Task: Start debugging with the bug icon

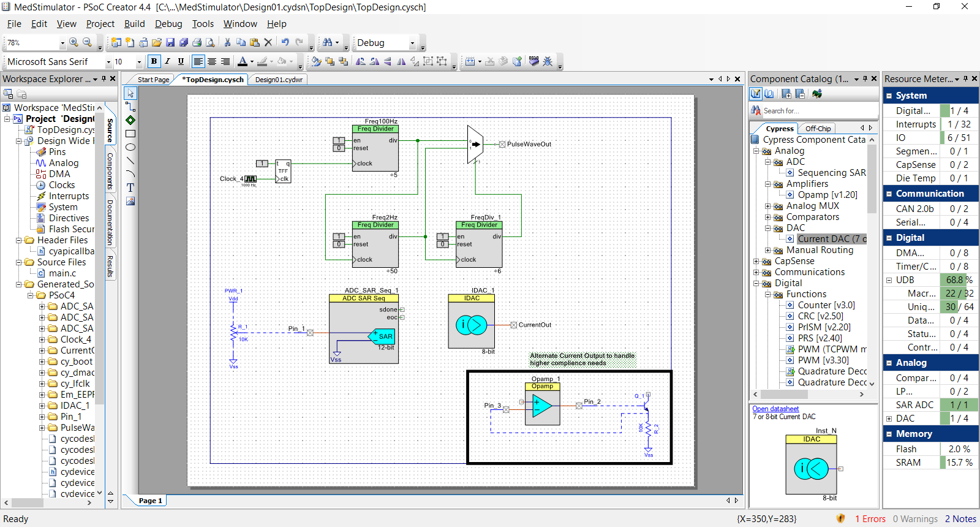Action: point(548,61)
